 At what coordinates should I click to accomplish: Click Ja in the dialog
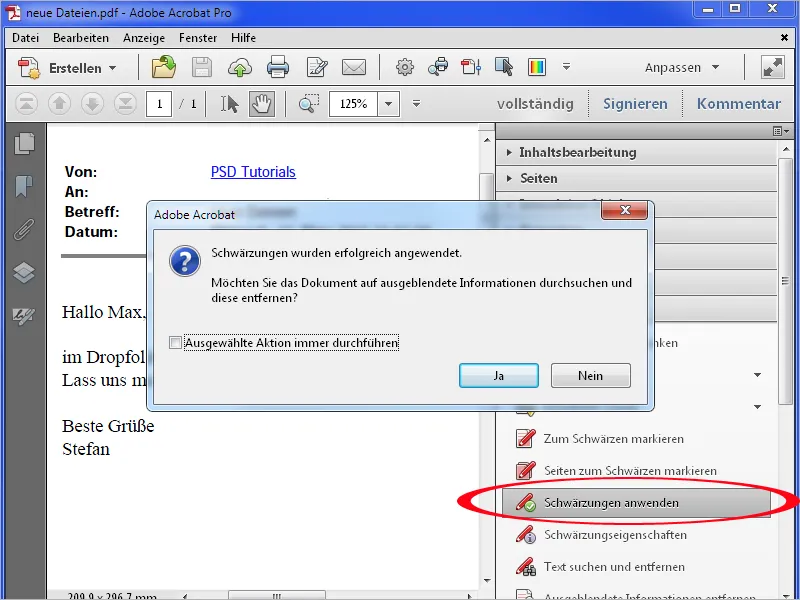498,376
